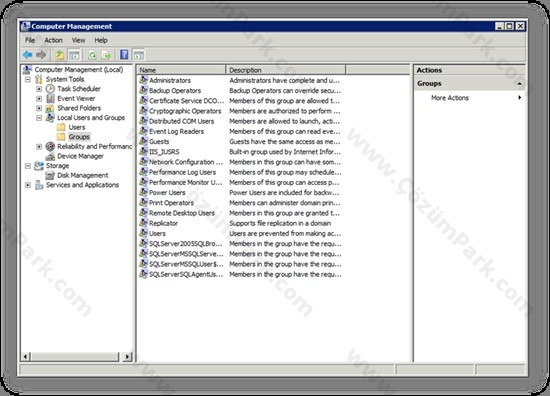The height and width of the screenshot is (396, 550).
Task: Click the Services and Applications icon
Action: [39, 184]
